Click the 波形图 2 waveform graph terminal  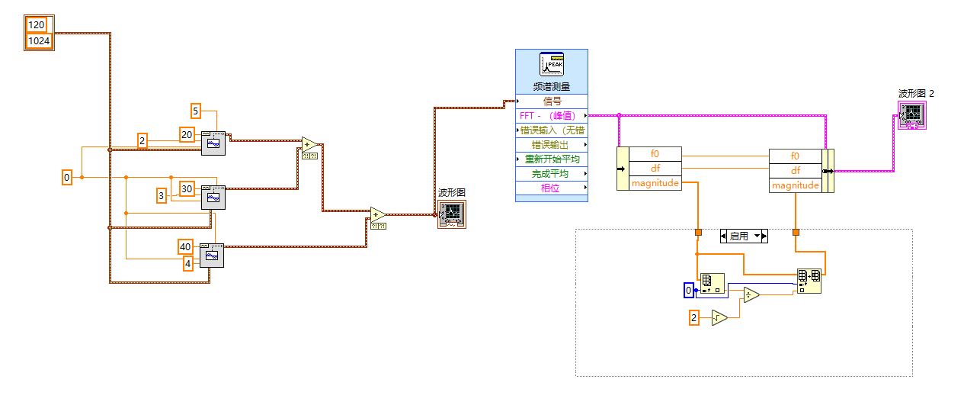(x=911, y=114)
